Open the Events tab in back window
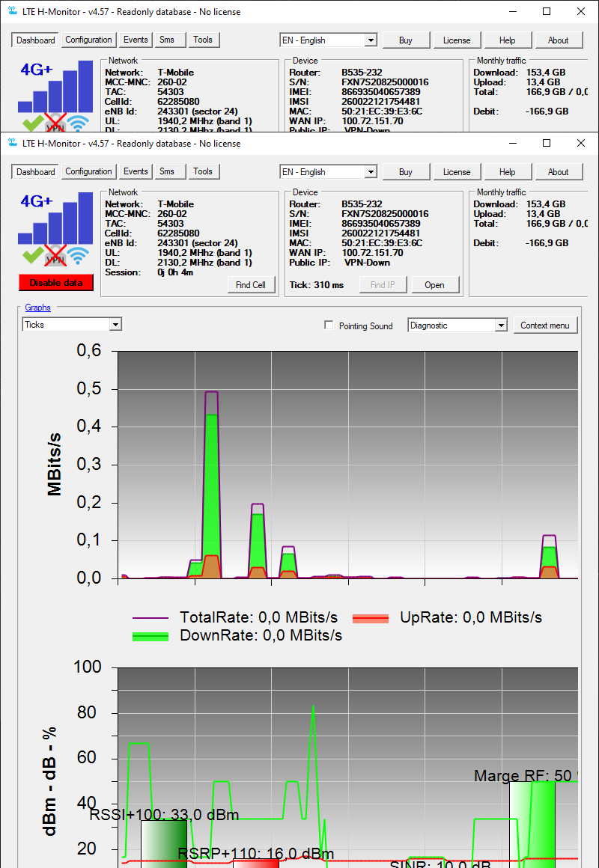599x868 pixels. (136, 40)
